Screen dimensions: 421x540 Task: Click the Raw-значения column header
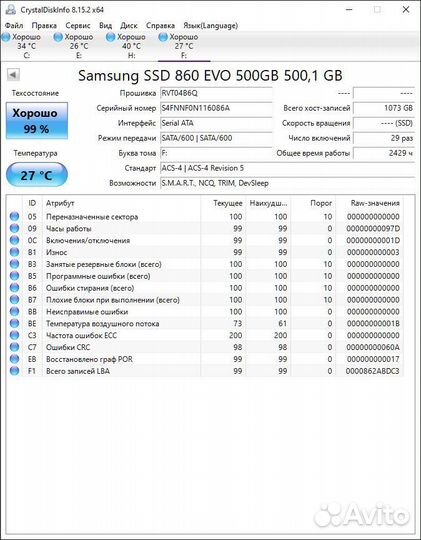point(369,203)
